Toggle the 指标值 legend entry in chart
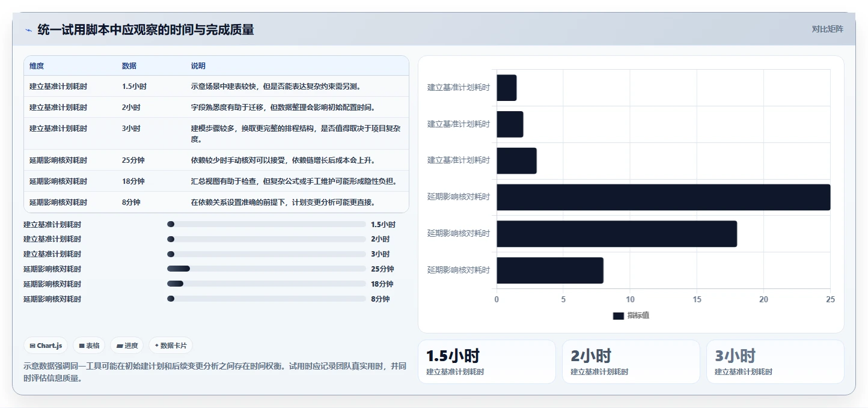The width and height of the screenshot is (868, 408). click(631, 315)
